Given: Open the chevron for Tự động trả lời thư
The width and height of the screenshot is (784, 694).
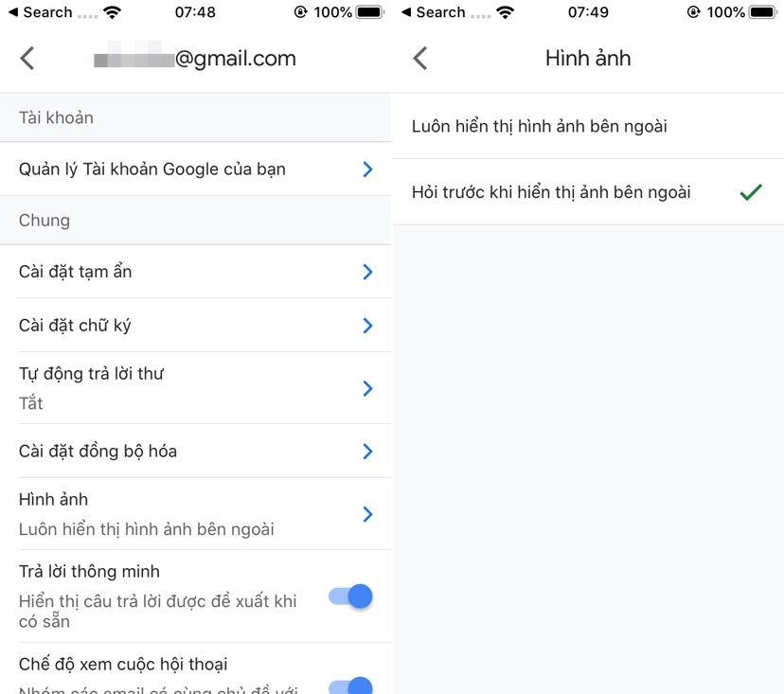Looking at the screenshot, I should pos(367,388).
